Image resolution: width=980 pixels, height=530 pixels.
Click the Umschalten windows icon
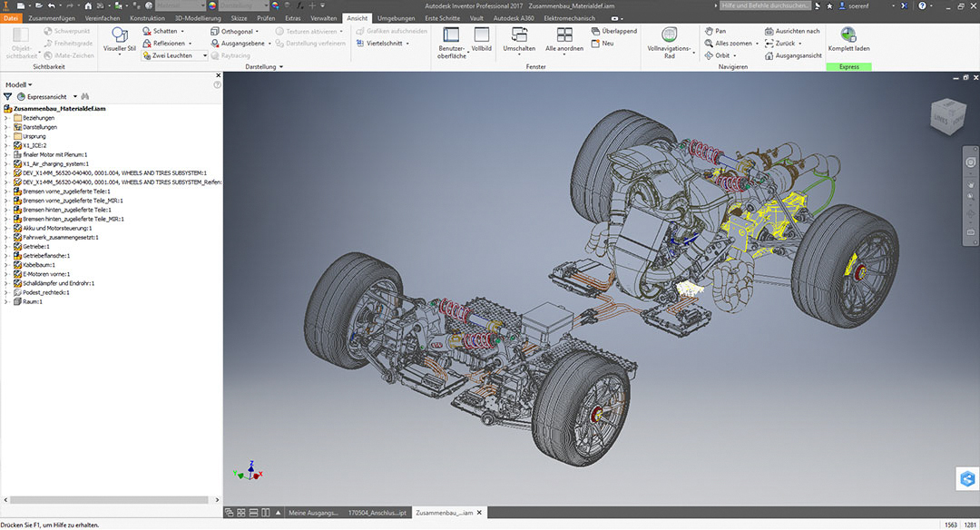coord(519,34)
